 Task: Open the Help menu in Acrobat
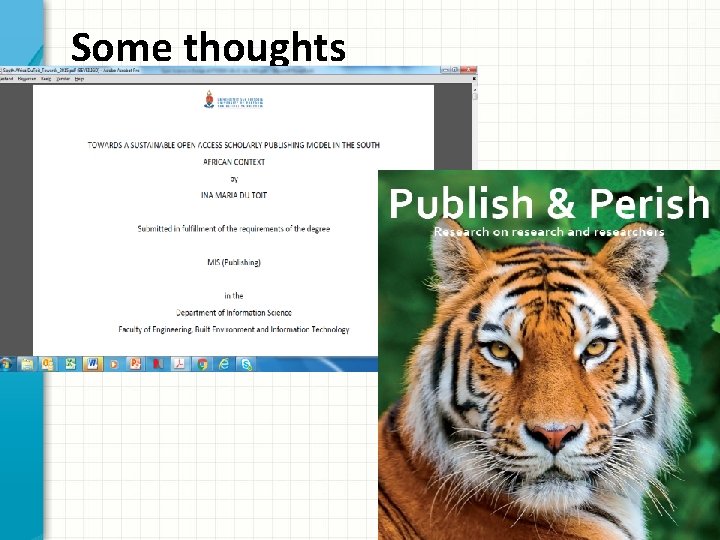click(x=79, y=79)
